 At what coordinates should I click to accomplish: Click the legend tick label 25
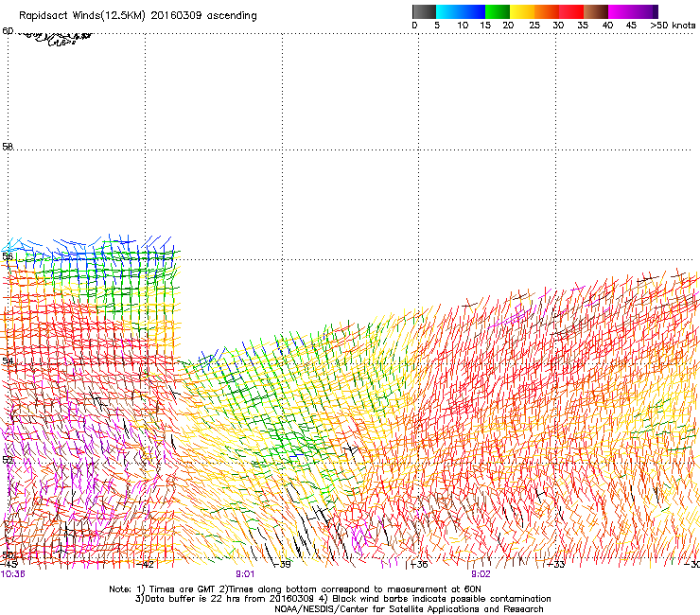534,26
